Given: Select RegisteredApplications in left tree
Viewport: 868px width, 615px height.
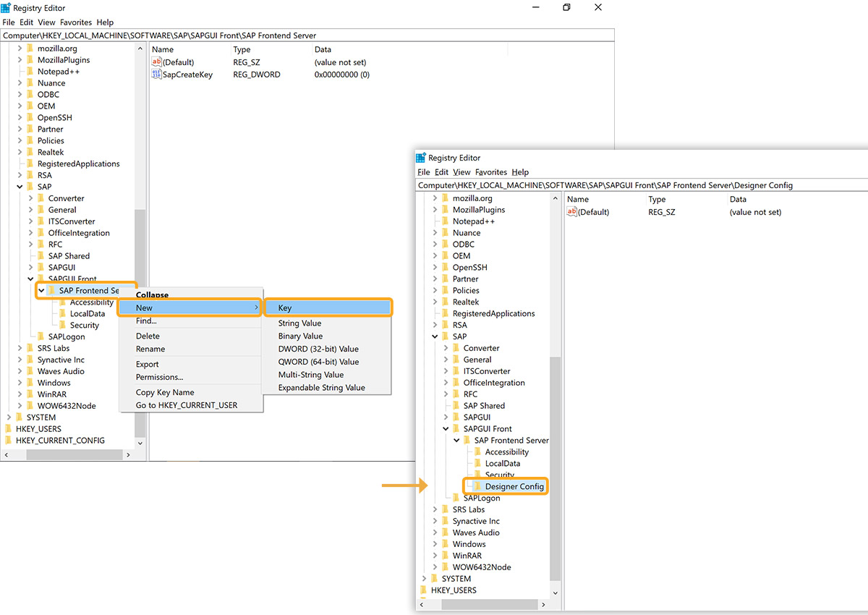Looking at the screenshot, I should click(78, 164).
